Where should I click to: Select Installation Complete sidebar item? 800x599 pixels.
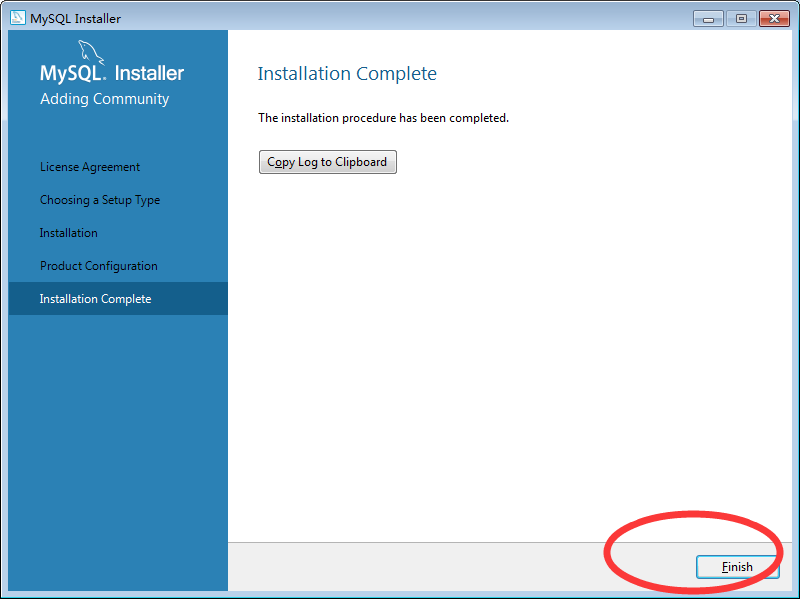(118, 298)
